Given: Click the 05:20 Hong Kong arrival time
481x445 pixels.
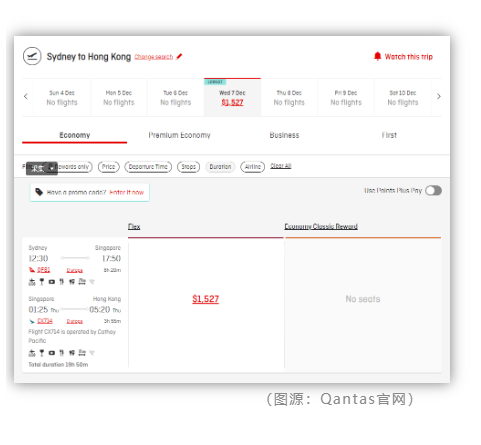Looking at the screenshot, I should (100, 310).
